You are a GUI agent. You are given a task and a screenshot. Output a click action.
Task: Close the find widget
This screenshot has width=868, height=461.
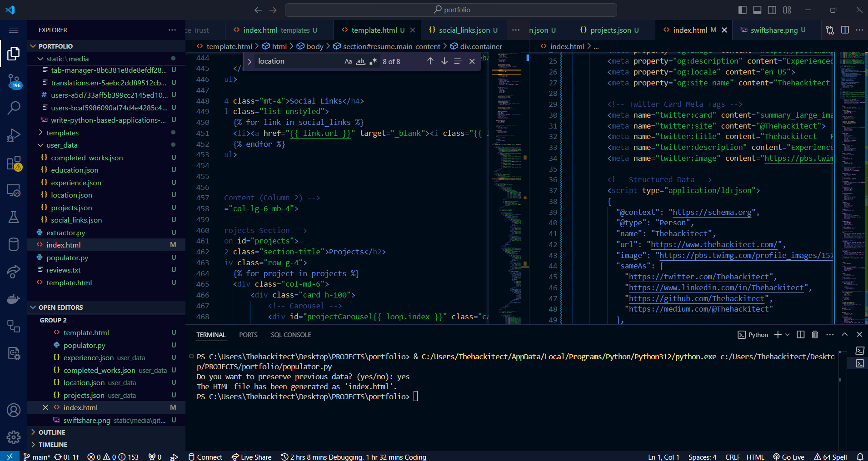coord(472,61)
